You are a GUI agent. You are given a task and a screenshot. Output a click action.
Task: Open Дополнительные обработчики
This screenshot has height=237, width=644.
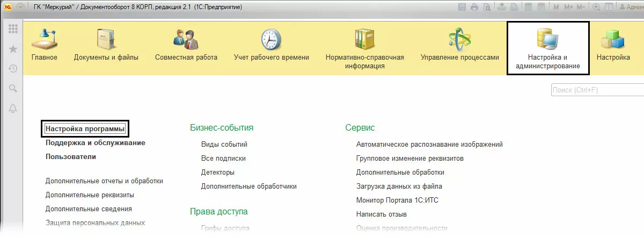coord(249,186)
